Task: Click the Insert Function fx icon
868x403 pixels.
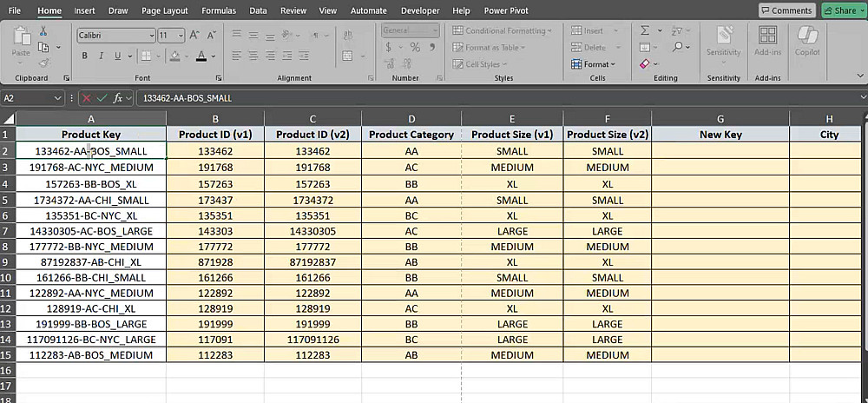Action: tap(119, 98)
